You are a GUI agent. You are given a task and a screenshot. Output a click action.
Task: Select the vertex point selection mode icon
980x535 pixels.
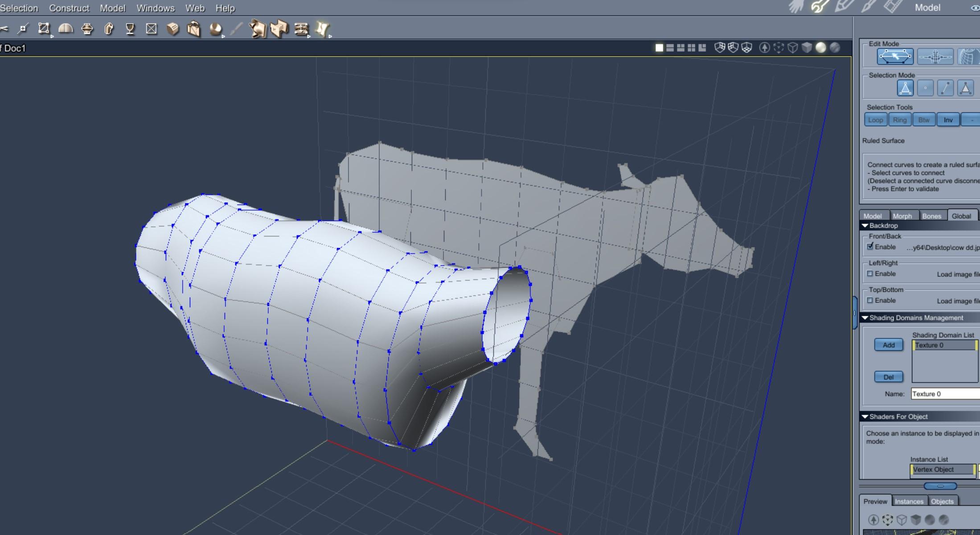(x=926, y=88)
